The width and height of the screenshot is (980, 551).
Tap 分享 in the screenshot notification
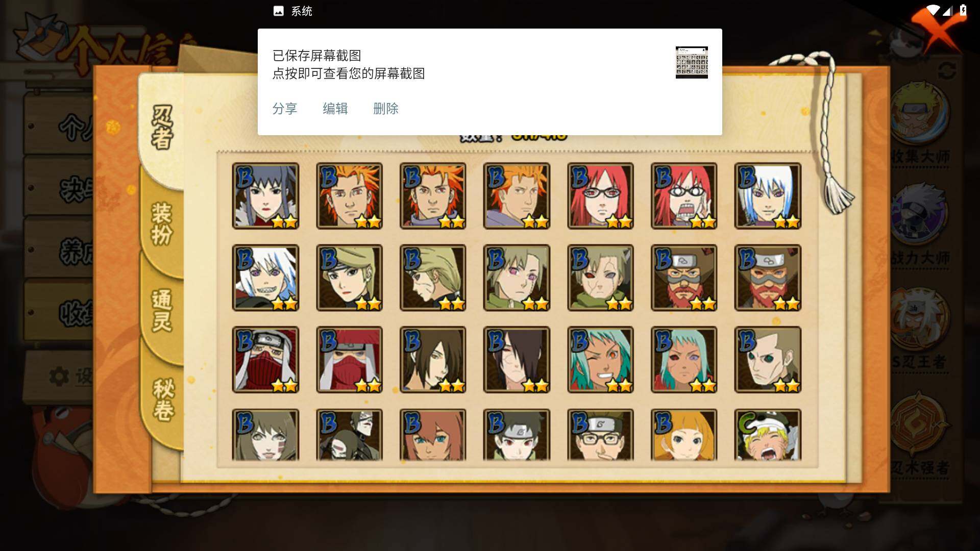coord(285,109)
